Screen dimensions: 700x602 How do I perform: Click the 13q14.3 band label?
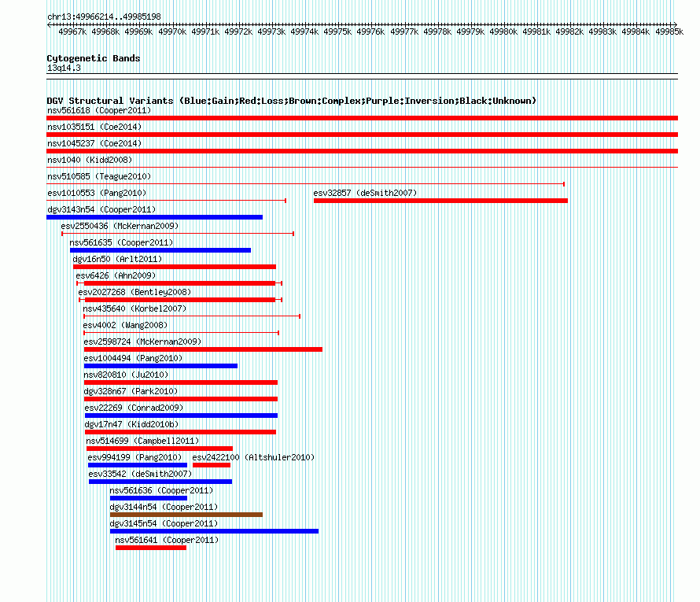tap(64, 68)
